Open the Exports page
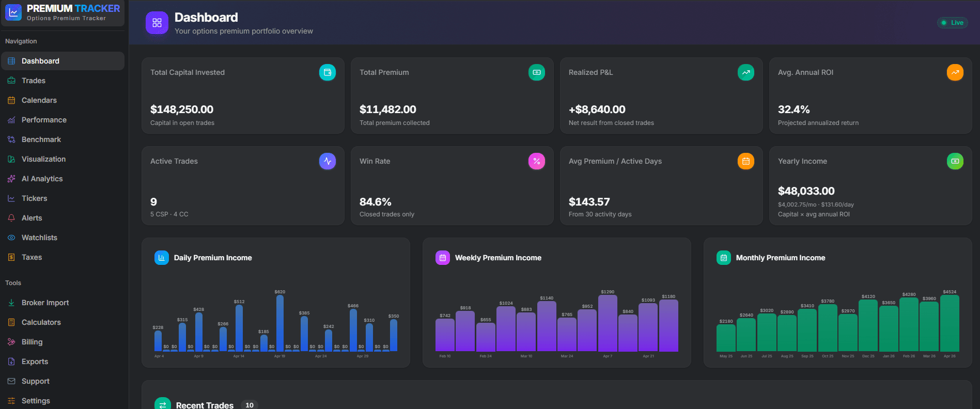The width and height of the screenshot is (980, 409). pos(63,361)
